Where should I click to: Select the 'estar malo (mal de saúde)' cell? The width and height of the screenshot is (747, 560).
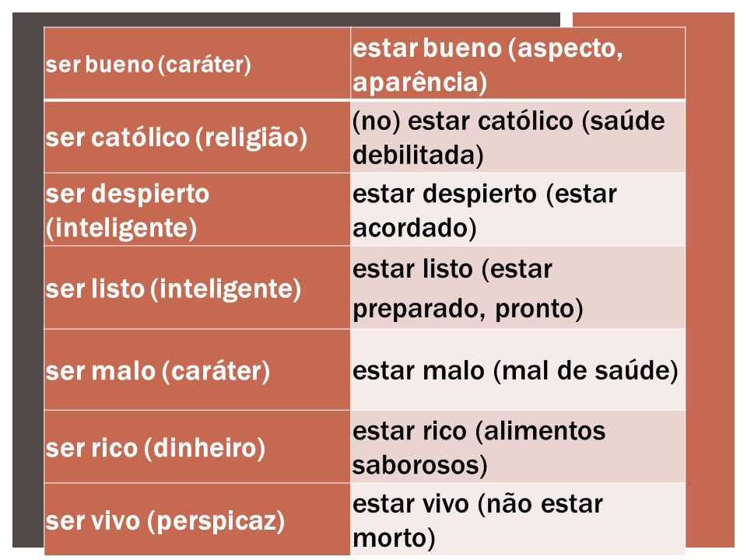(x=518, y=369)
